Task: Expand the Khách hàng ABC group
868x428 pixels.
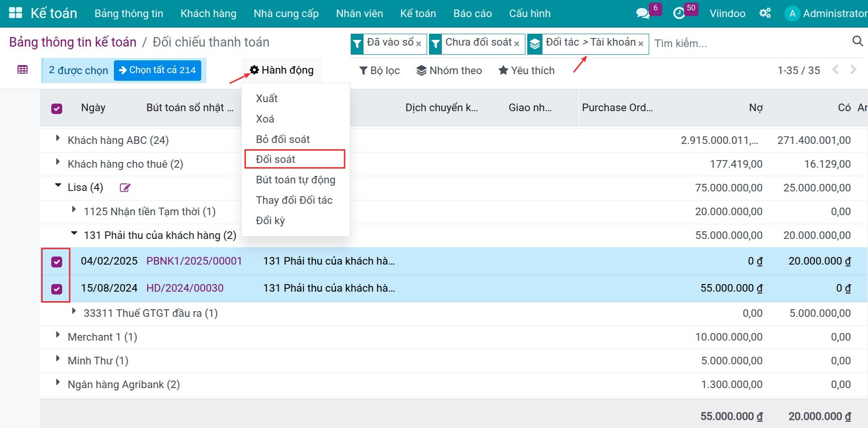Action: (x=57, y=139)
